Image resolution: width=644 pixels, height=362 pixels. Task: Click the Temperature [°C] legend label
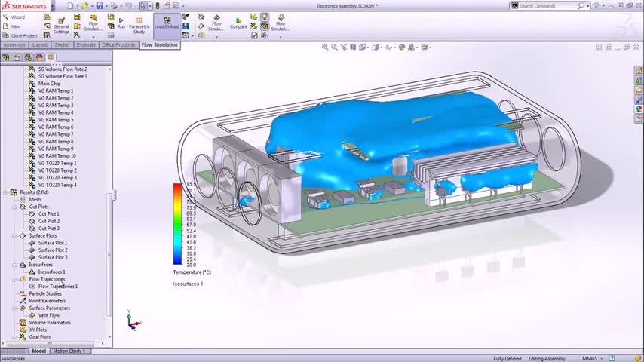coord(192,272)
